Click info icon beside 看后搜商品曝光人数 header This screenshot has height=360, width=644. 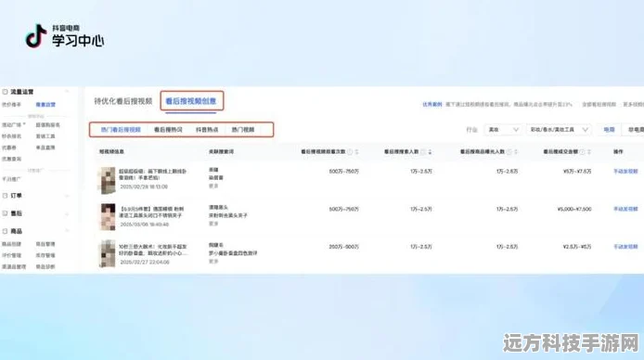509,152
